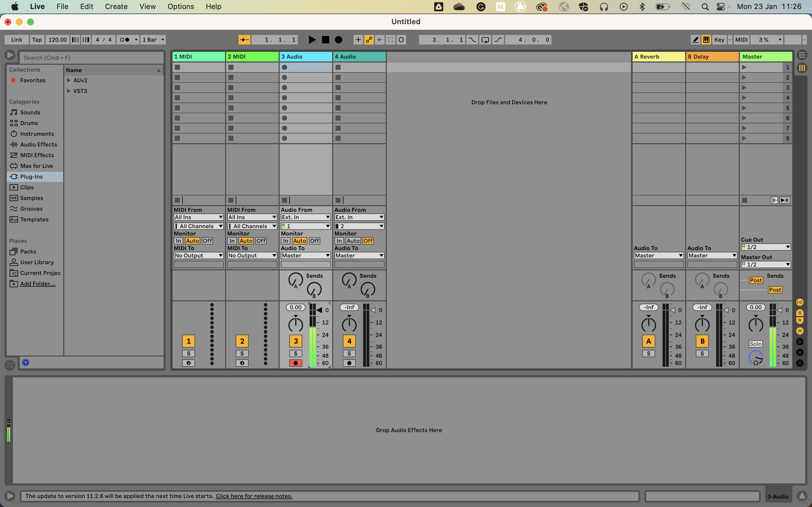This screenshot has height=507, width=812.
Task: Select Audio Effects category in browser
Action: (x=38, y=144)
